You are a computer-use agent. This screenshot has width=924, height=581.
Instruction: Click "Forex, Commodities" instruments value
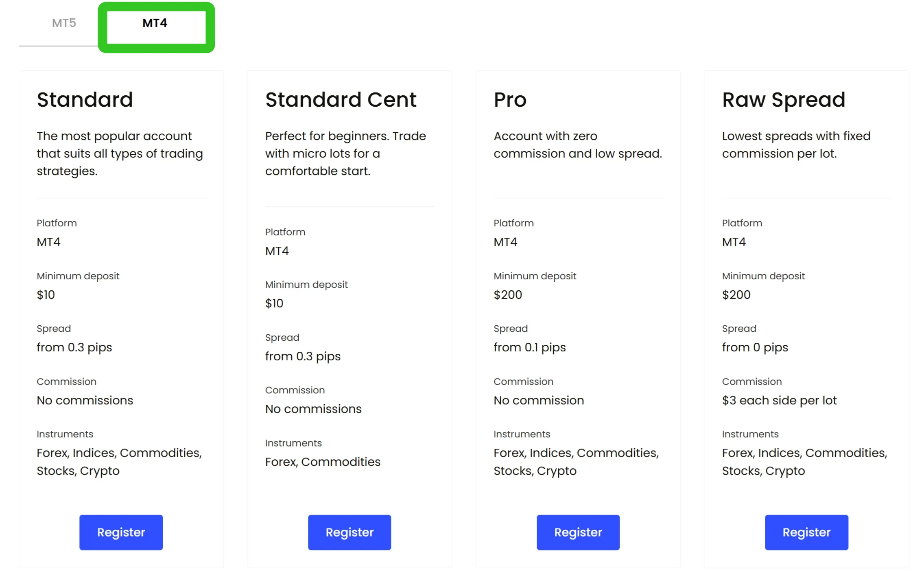[323, 462]
